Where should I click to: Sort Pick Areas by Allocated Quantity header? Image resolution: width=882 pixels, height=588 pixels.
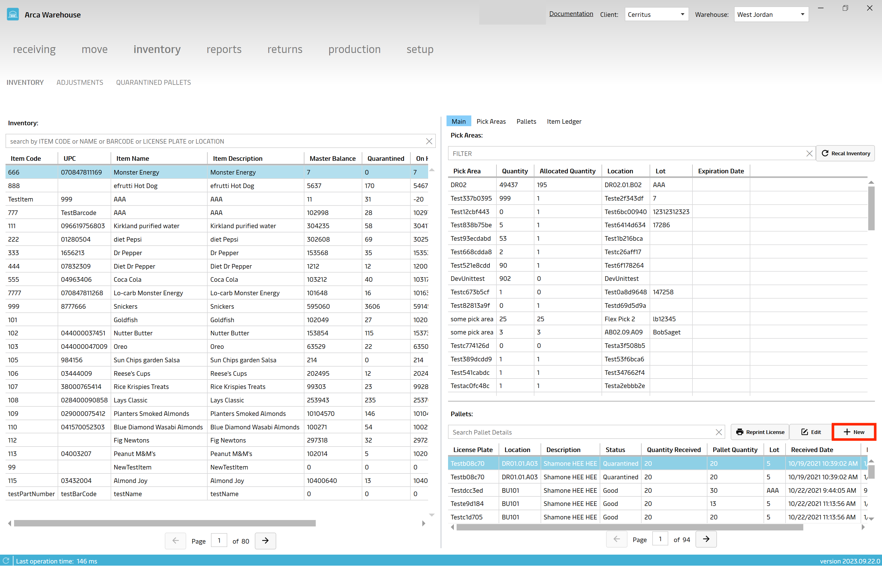[x=568, y=171]
